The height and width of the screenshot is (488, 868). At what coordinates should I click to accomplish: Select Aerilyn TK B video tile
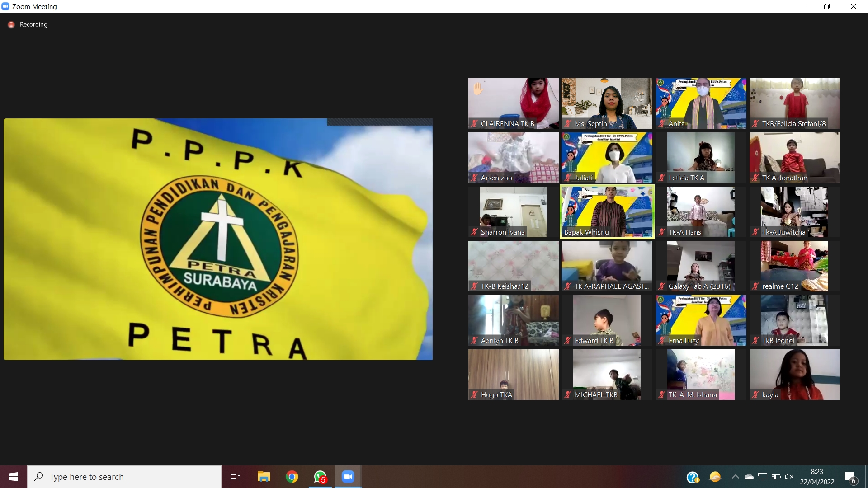(x=514, y=320)
